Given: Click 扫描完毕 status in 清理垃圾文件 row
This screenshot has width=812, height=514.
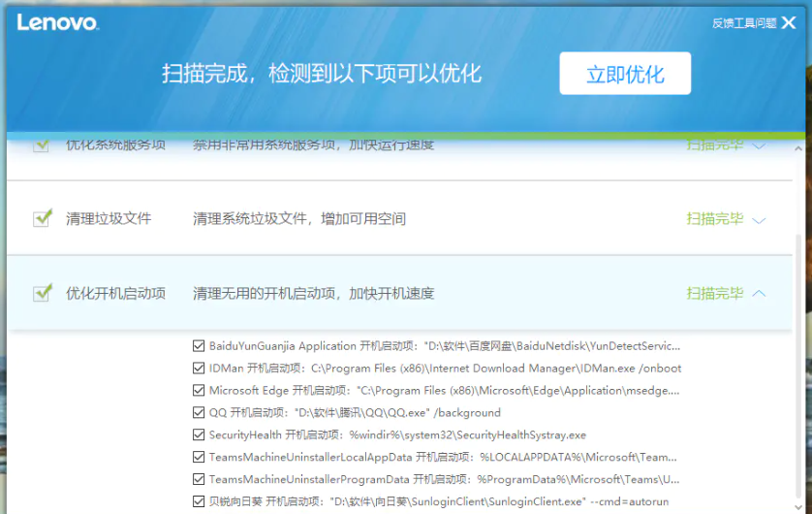Looking at the screenshot, I should (x=715, y=218).
